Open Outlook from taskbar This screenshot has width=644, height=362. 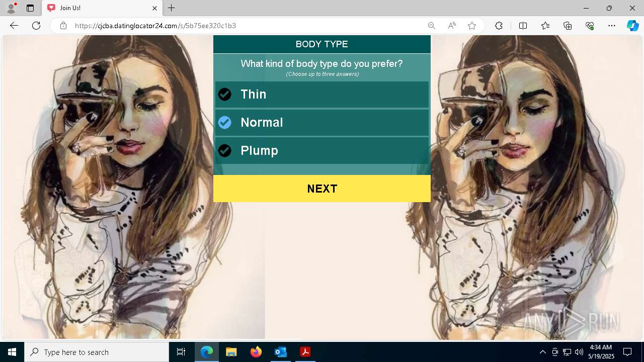(281, 352)
